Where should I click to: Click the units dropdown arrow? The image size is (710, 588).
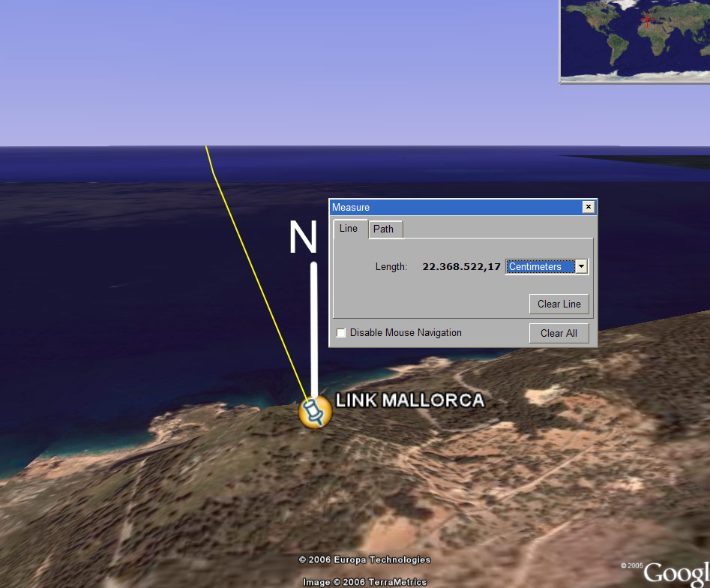pos(581,266)
